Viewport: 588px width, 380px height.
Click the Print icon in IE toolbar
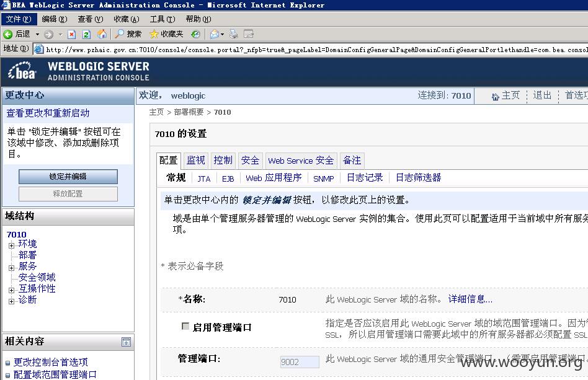[234, 34]
